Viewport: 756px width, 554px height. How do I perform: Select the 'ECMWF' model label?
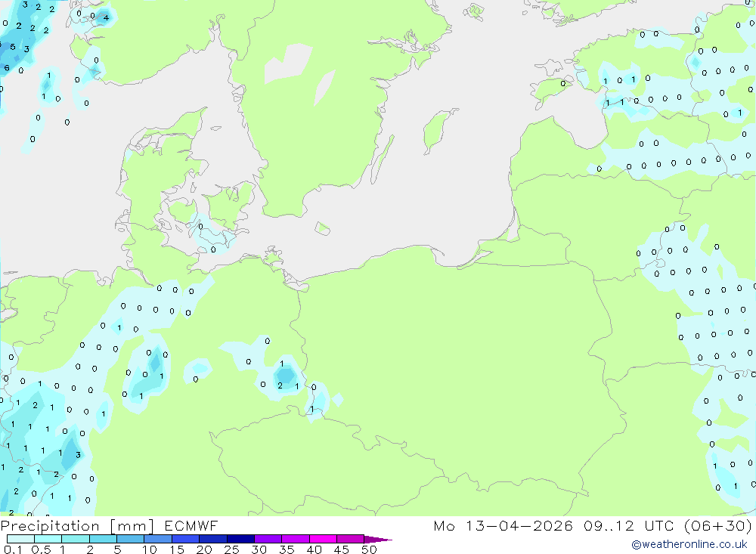pos(191,525)
